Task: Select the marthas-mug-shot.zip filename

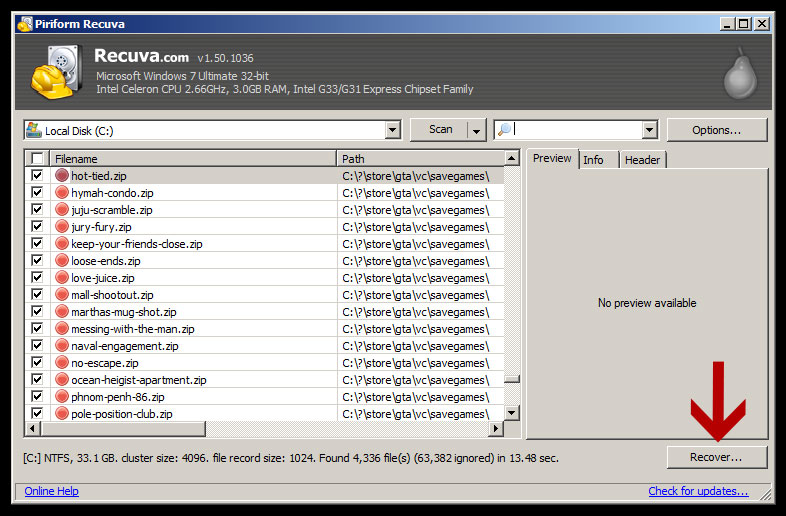Action: click(x=124, y=312)
